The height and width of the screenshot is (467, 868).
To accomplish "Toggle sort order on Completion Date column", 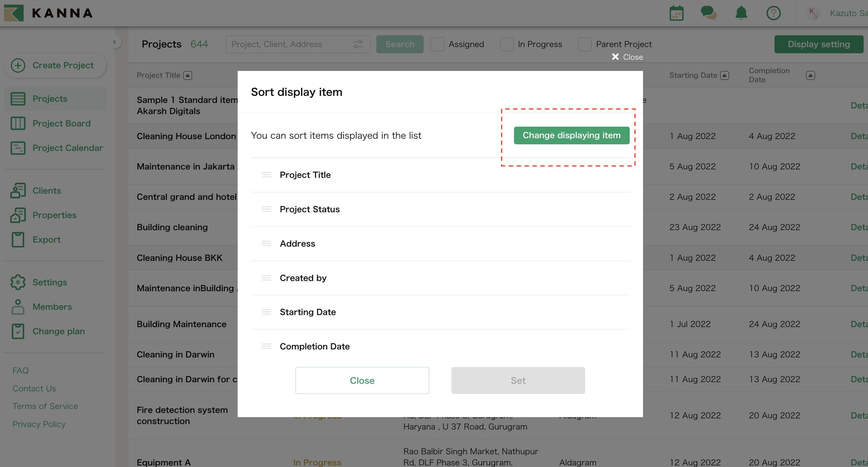I will (811, 75).
